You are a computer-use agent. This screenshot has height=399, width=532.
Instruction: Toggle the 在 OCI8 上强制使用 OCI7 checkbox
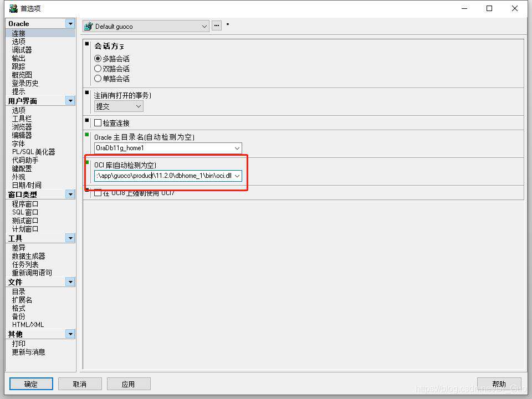[98, 193]
